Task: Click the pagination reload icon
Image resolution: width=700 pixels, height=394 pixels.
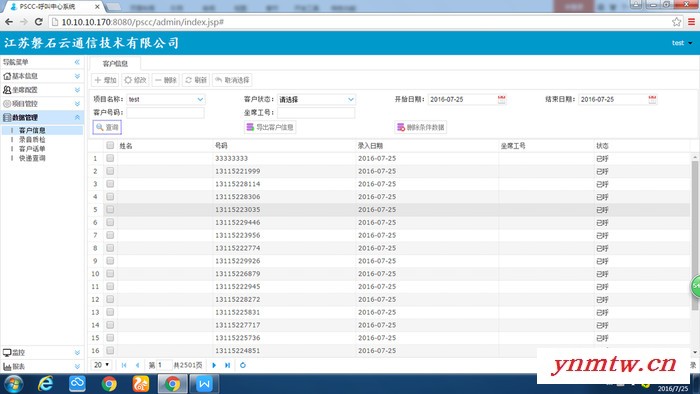Action: 242,365
